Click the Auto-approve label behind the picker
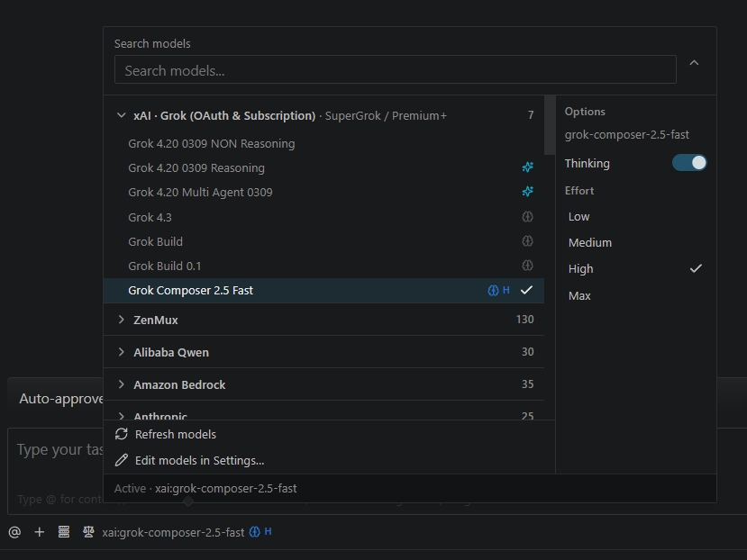 pyautogui.click(x=61, y=399)
